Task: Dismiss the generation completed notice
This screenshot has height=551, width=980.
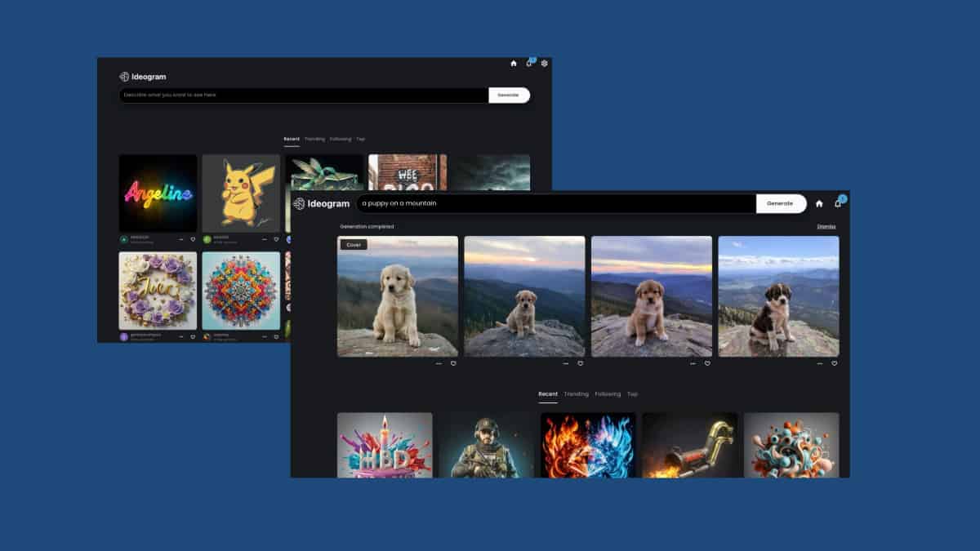Action: coord(826,226)
